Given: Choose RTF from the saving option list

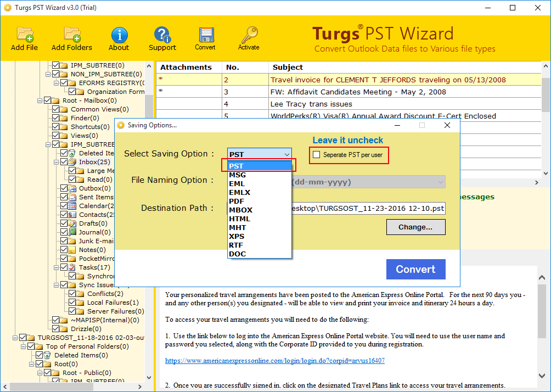Looking at the screenshot, I should (x=260, y=245).
